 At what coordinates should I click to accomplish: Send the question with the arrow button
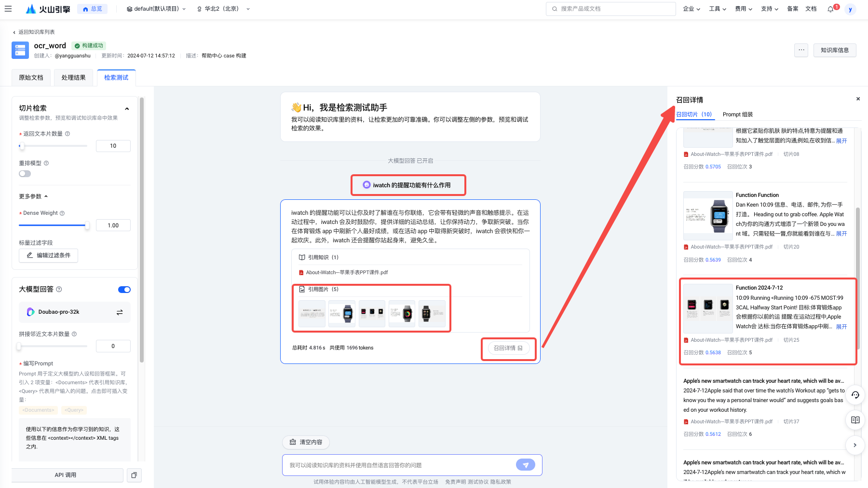(x=526, y=465)
